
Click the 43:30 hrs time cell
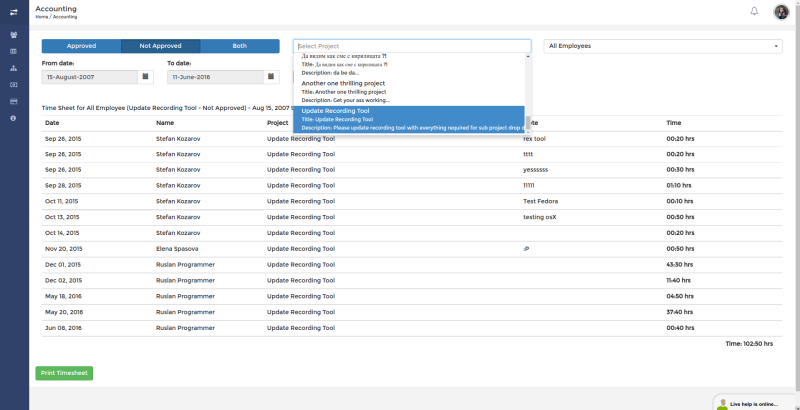(680, 265)
